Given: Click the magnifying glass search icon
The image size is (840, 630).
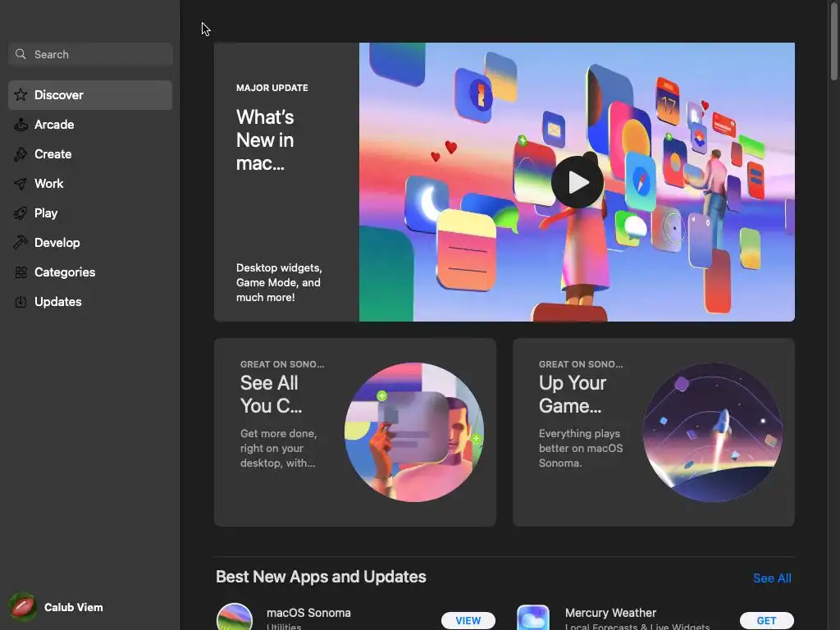Looking at the screenshot, I should coord(21,54).
